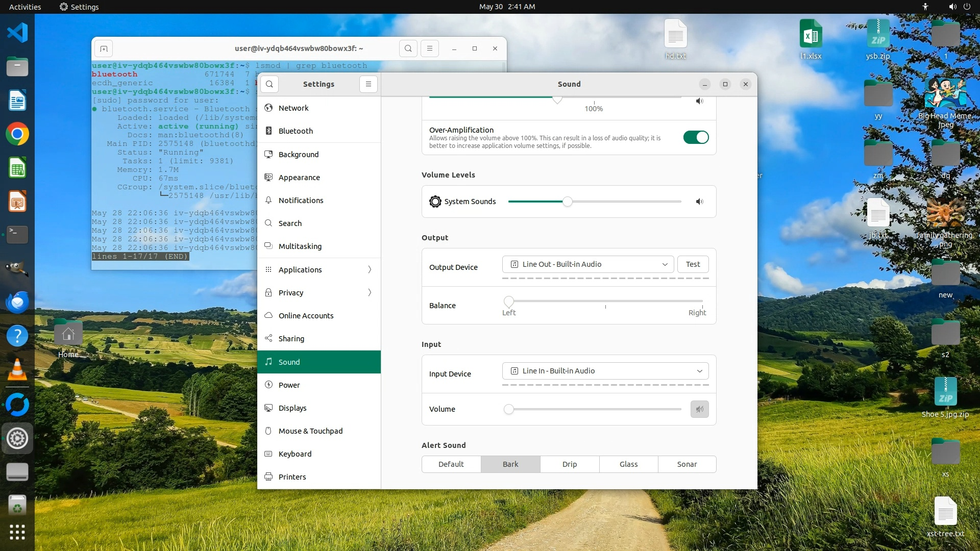
Task: Open the Input Device dropdown
Action: tap(605, 371)
